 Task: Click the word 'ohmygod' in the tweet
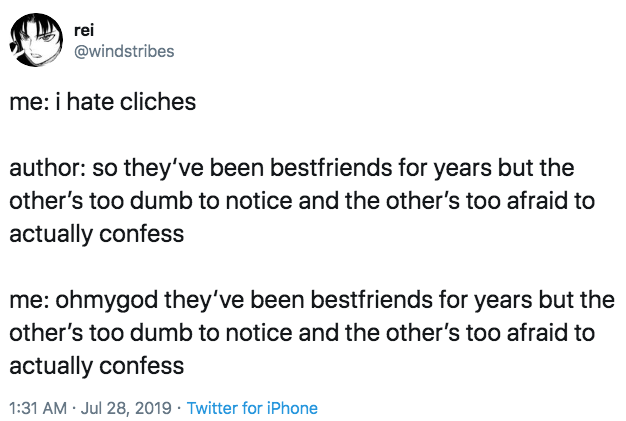click(107, 300)
